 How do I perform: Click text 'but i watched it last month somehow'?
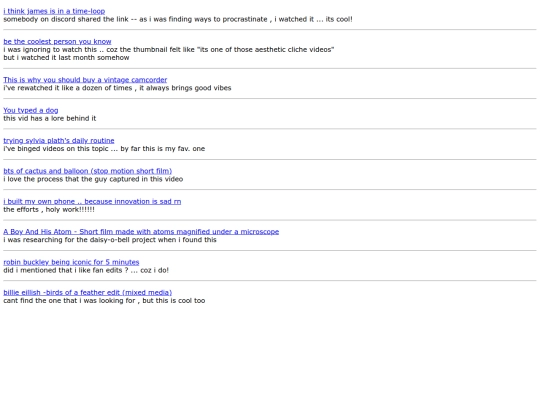(x=66, y=58)
